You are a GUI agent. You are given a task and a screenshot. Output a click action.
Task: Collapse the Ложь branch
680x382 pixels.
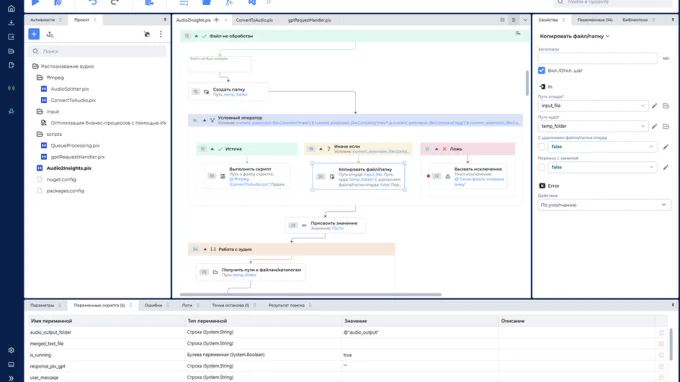pyautogui.click(x=437, y=149)
